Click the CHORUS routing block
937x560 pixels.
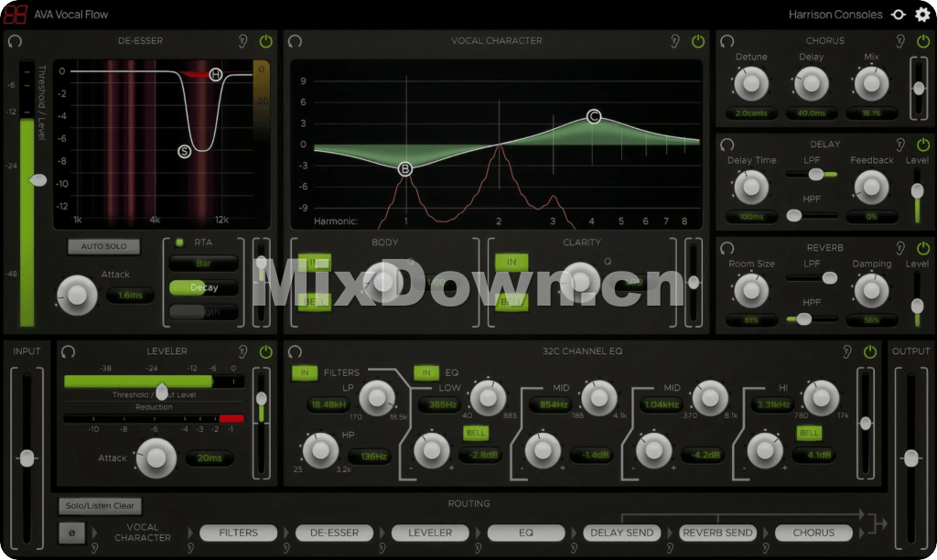point(813,533)
